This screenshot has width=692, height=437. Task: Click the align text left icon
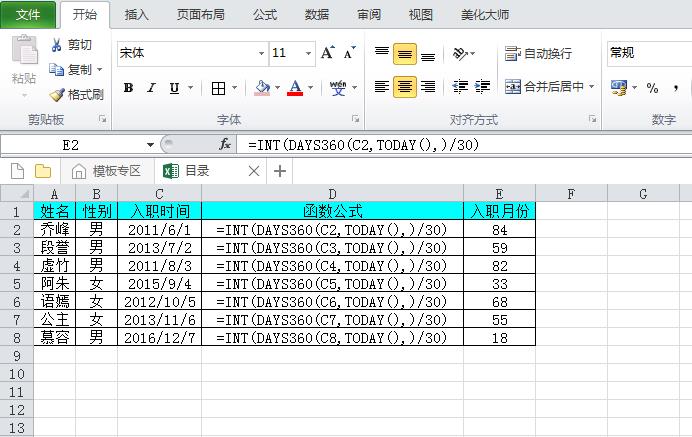(381, 87)
